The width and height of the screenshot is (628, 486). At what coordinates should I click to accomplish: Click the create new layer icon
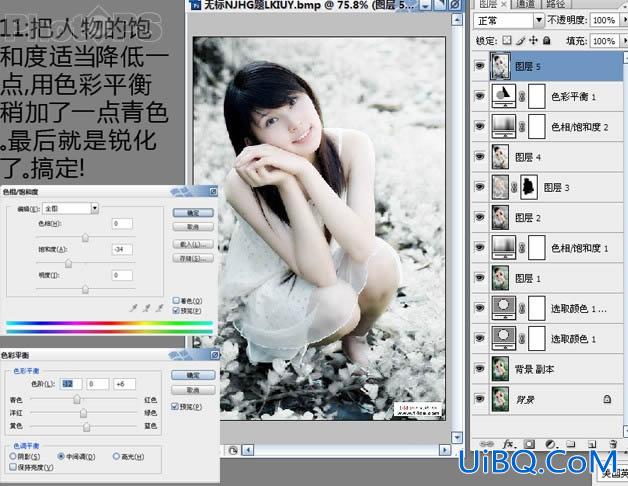[x=592, y=444]
